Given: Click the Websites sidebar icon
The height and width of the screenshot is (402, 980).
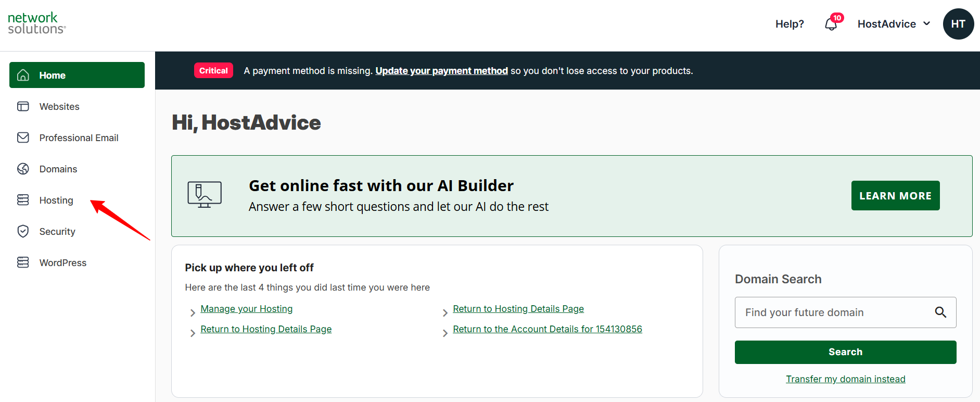Looking at the screenshot, I should coord(23,106).
